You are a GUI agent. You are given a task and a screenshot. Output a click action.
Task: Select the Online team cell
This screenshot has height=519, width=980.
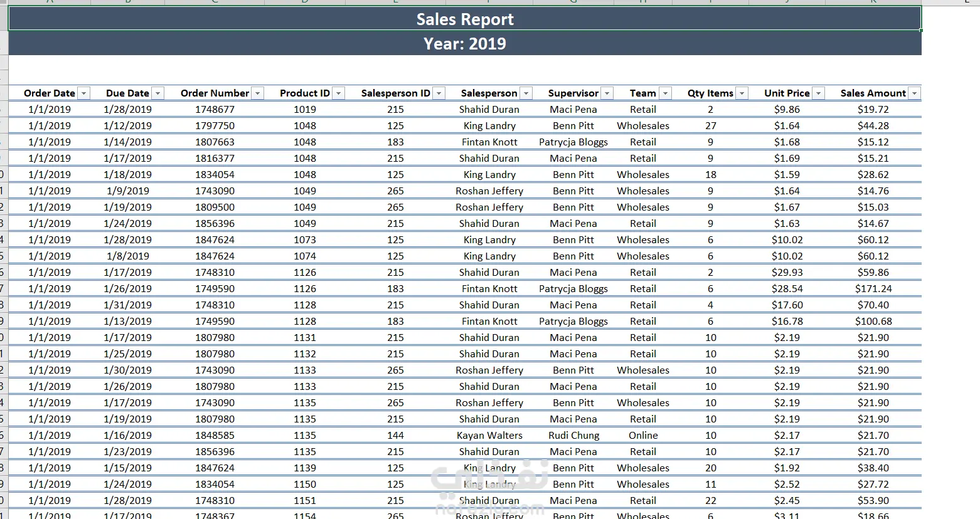point(643,435)
